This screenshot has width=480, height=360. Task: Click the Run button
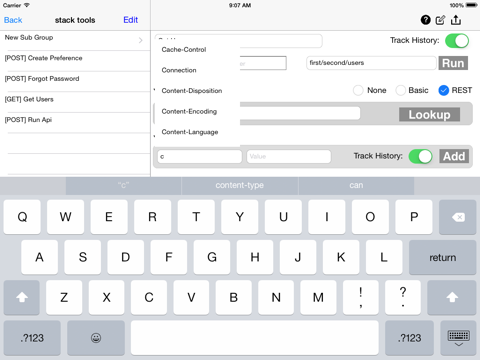[x=453, y=63]
